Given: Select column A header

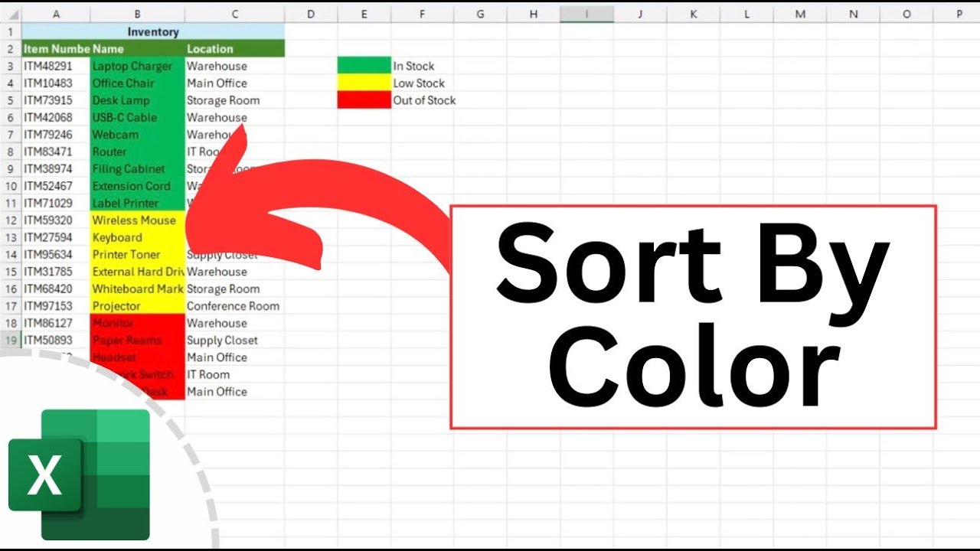Looking at the screenshot, I should tap(56, 14).
